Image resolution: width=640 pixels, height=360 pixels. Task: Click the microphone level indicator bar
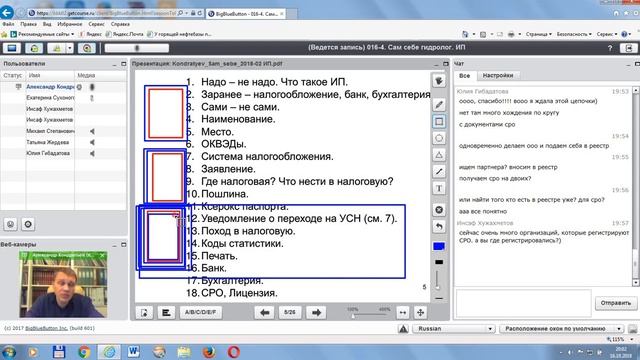click(x=136, y=48)
